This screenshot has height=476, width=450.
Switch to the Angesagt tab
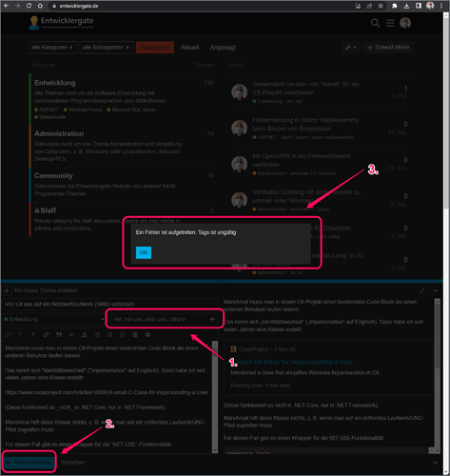[x=223, y=48]
